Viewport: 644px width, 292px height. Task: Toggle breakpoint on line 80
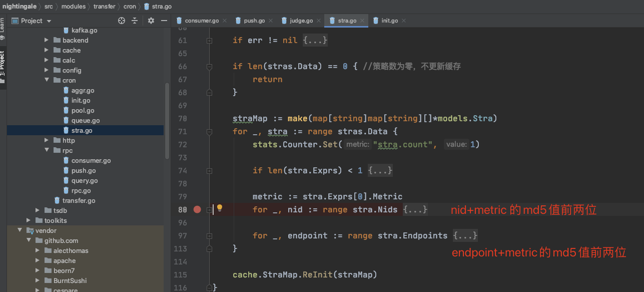[197, 209]
